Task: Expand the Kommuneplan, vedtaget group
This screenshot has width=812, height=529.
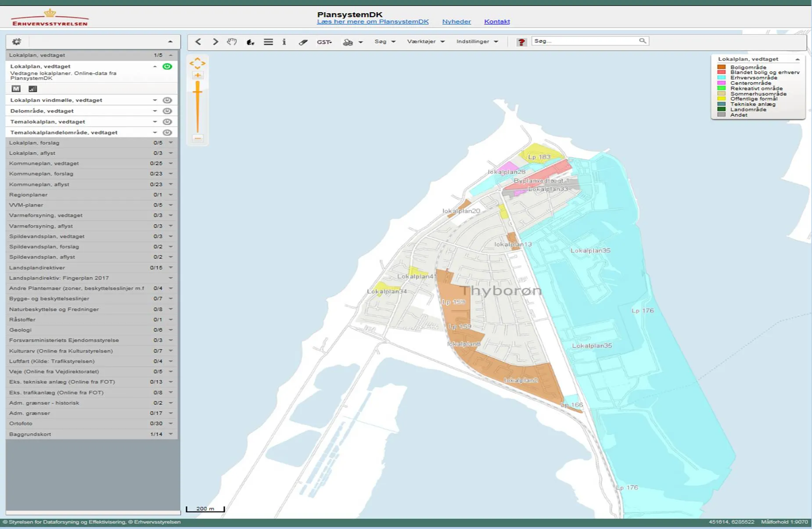Action: coord(171,163)
